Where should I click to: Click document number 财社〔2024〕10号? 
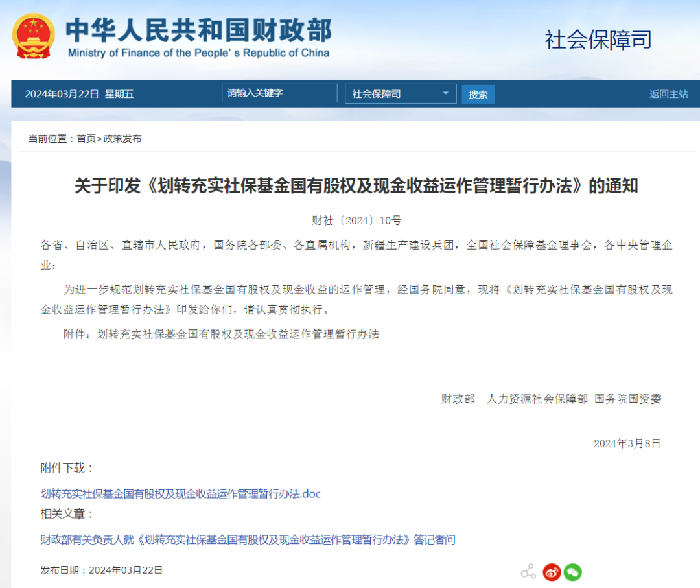(x=356, y=220)
